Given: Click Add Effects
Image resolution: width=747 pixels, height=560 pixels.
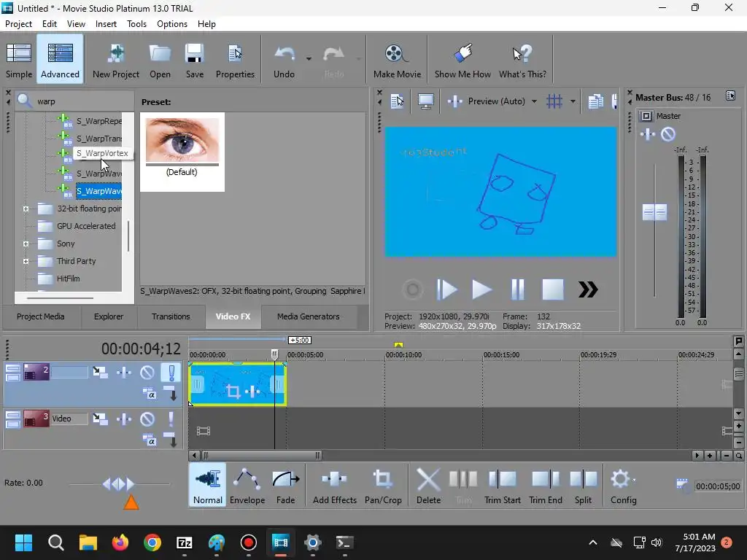Looking at the screenshot, I should pos(334,485).
